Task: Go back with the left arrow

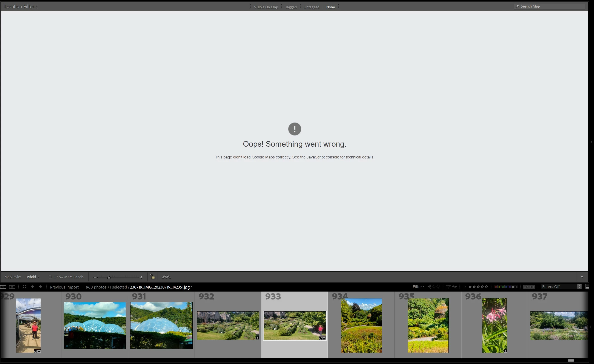Action: 32,287
